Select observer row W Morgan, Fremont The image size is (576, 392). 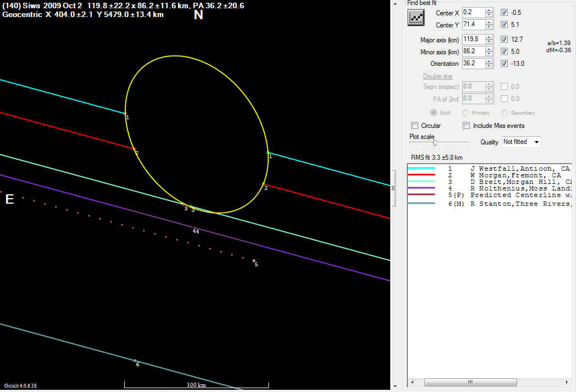click(x=489, y=176)
